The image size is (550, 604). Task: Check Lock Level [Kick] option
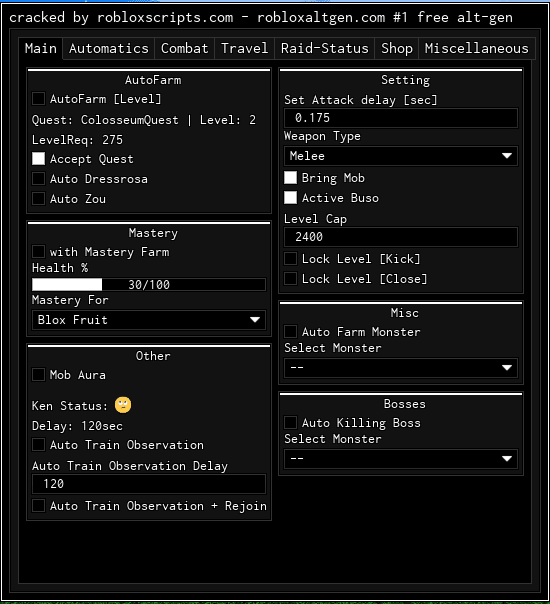(290, 258)
